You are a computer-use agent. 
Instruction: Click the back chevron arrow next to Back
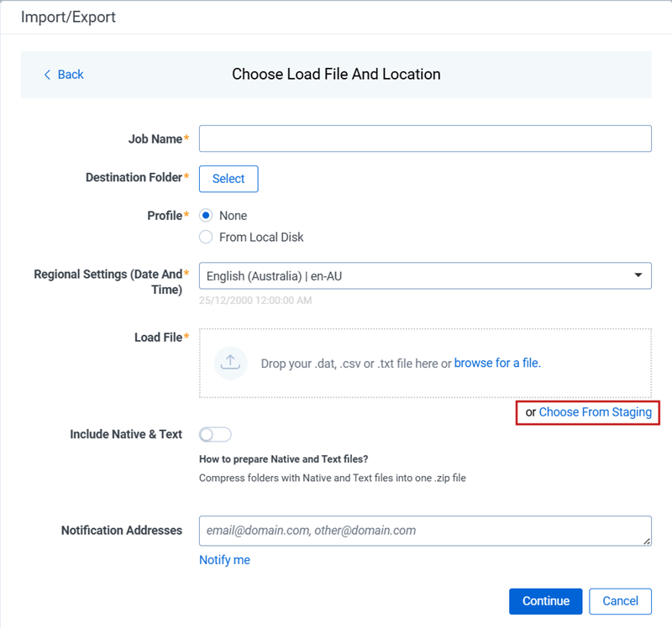48,75
